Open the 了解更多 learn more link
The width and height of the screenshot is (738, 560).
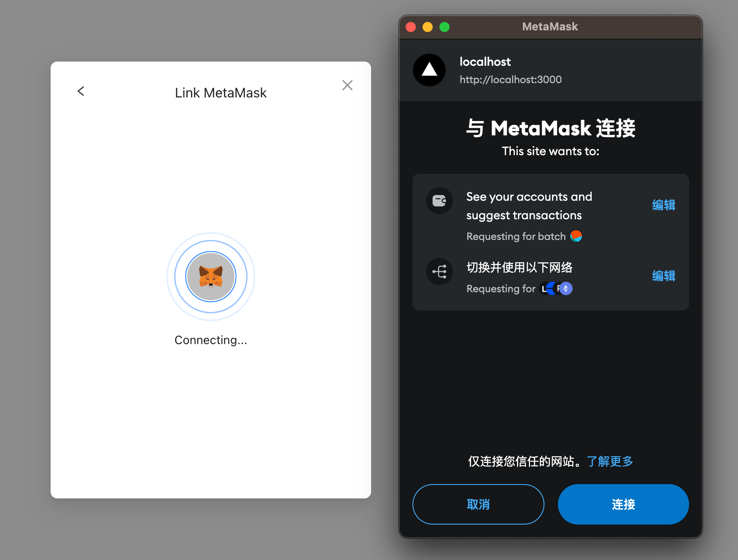(x=610, y=461)
